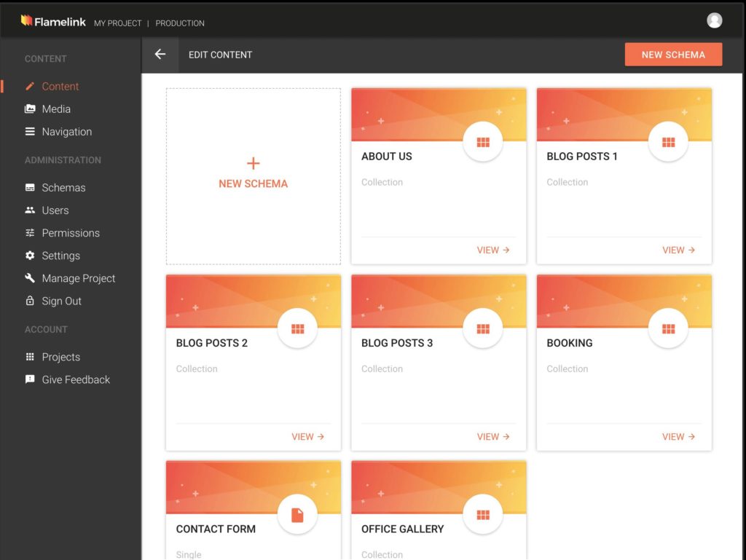Click the Permissions sliders icon
The image size is (746, 560).
click(30, 233)
